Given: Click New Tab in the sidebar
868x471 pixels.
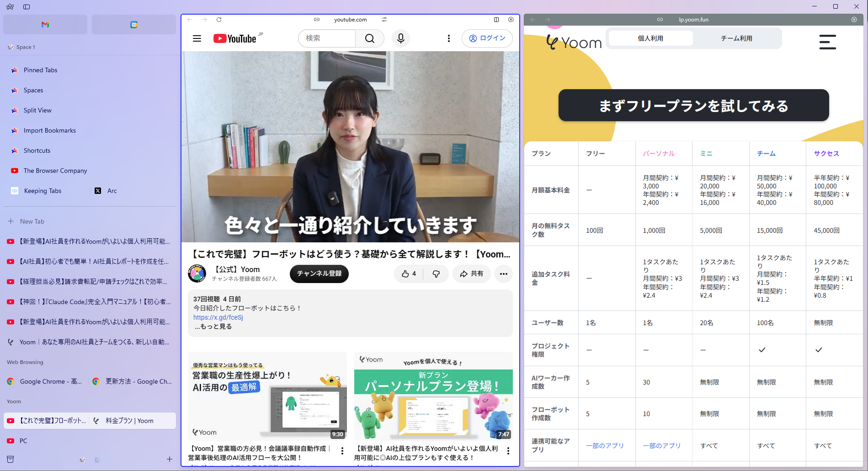Looking at the screenshot, I should click(90, 221).
